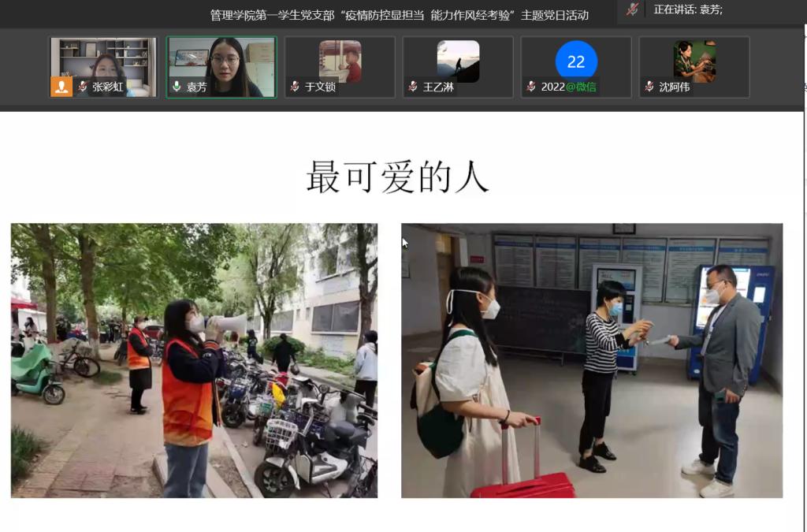The width and height of the screenshot is (807, 532).
Task: Click the active microphone icon next to 袁芳
Action: tap(177, 87)
